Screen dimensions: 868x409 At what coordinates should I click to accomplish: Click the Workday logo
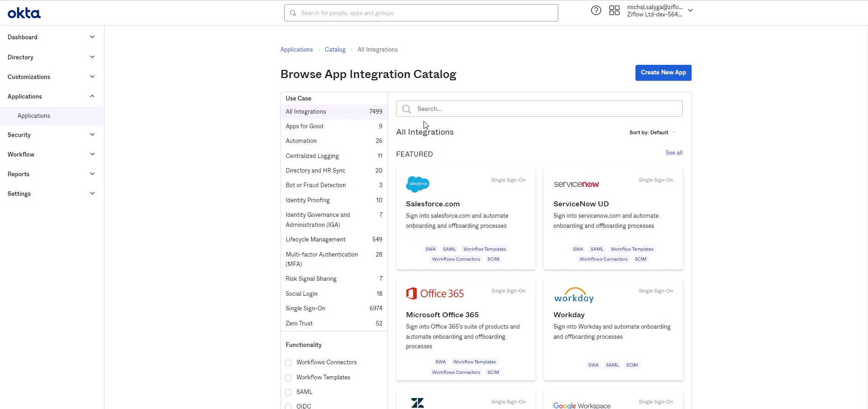574,295
